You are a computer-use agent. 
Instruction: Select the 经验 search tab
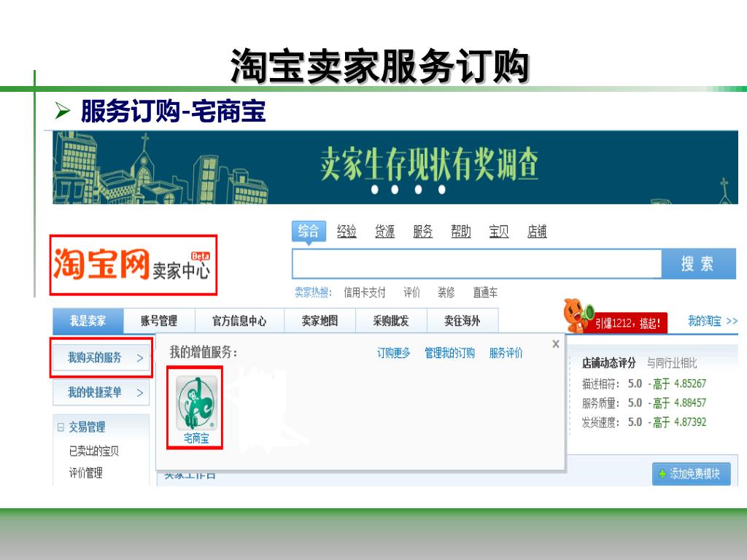click(x=347, y=231)
